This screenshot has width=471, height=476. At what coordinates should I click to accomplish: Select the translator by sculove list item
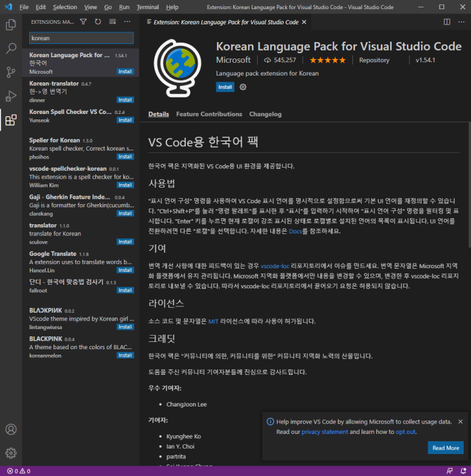coord(80,234)
